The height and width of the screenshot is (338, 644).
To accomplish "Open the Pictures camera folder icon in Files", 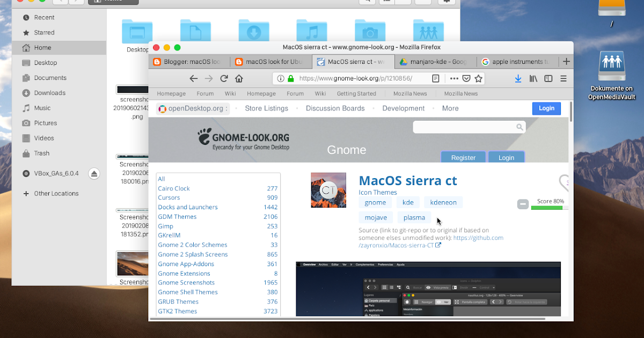I will tap(370, 31).
